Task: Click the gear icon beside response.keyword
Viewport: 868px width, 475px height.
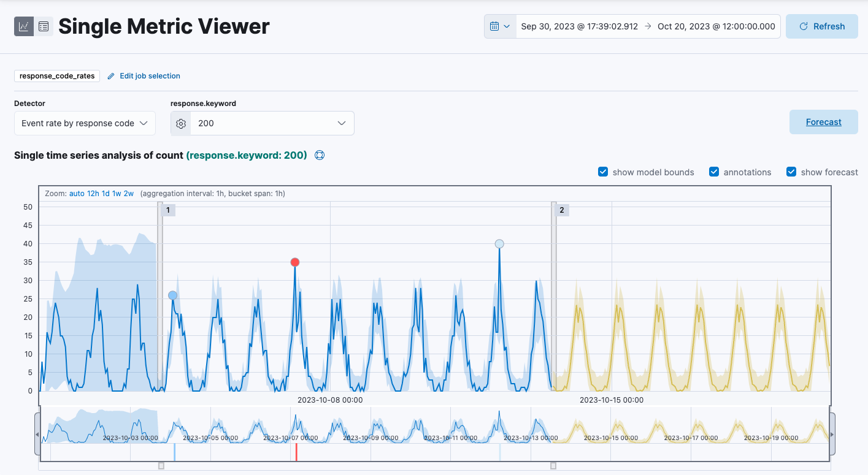Action: tap(181, 123)
